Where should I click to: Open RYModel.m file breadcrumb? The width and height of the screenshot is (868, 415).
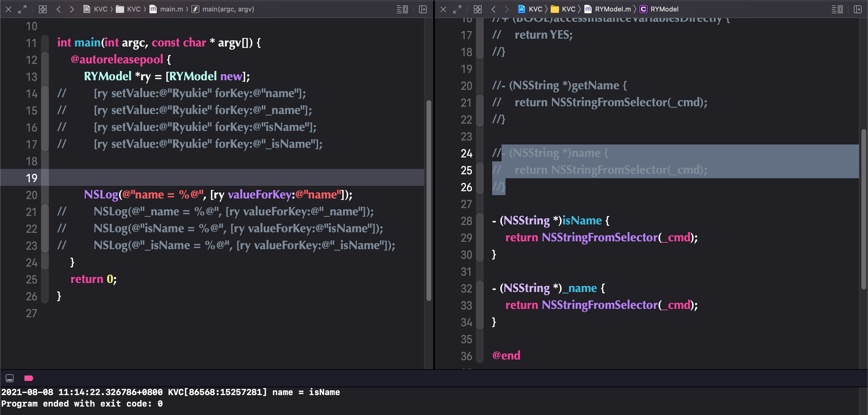point(607,9)
